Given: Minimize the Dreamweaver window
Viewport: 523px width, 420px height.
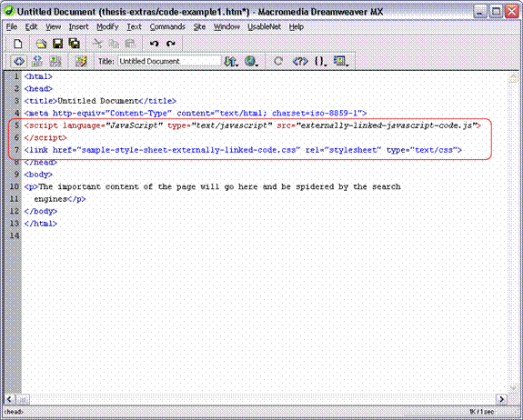Looking at the screenshot, I should (x=479, y=12).
